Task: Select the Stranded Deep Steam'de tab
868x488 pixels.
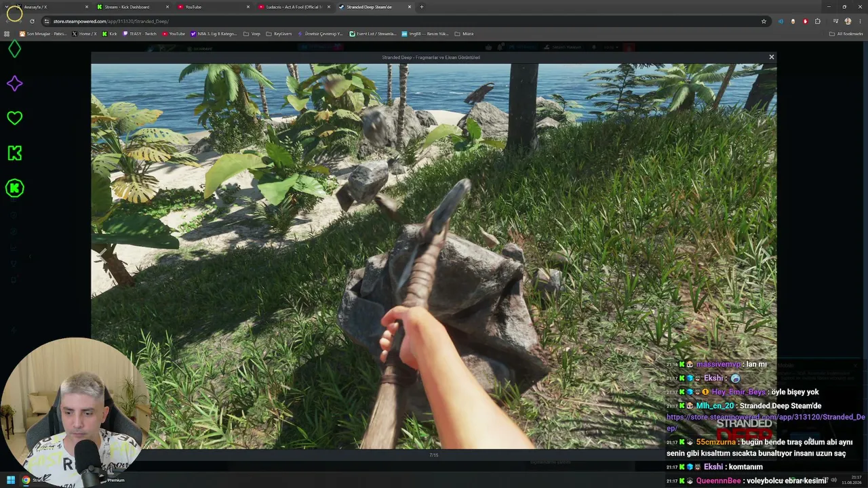Action: pos(375,7)
